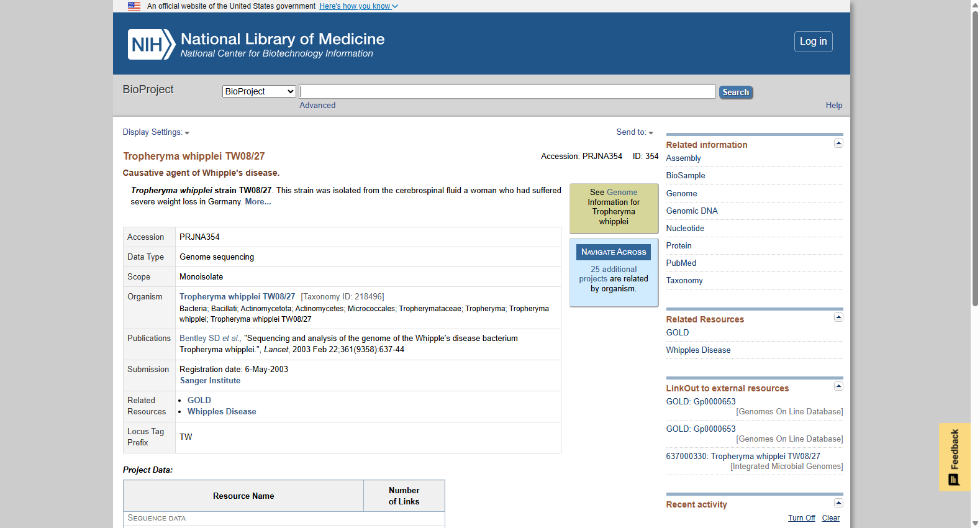Open Tropheryma whipplei TW08/27 organism link
The width and height of the screenshot is (980, 528).
237,297
